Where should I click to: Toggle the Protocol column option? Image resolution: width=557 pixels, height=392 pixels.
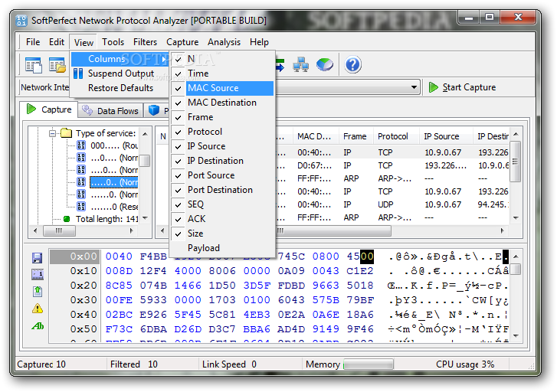222,132
